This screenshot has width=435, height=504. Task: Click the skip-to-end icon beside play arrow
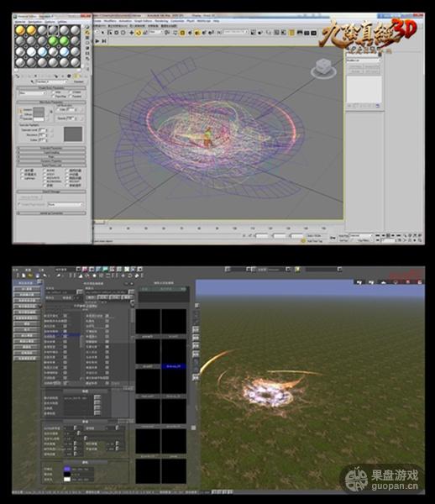[x=104, y=41]
